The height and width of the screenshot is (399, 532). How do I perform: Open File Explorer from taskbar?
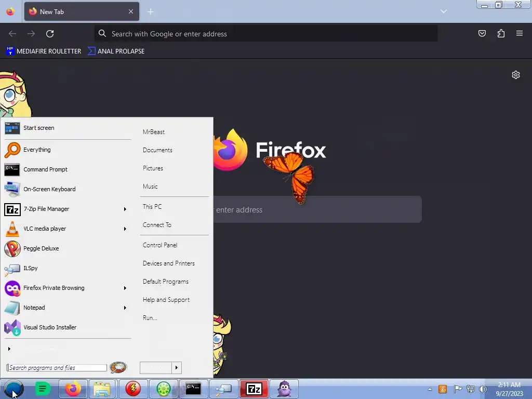tap(102, 389)
